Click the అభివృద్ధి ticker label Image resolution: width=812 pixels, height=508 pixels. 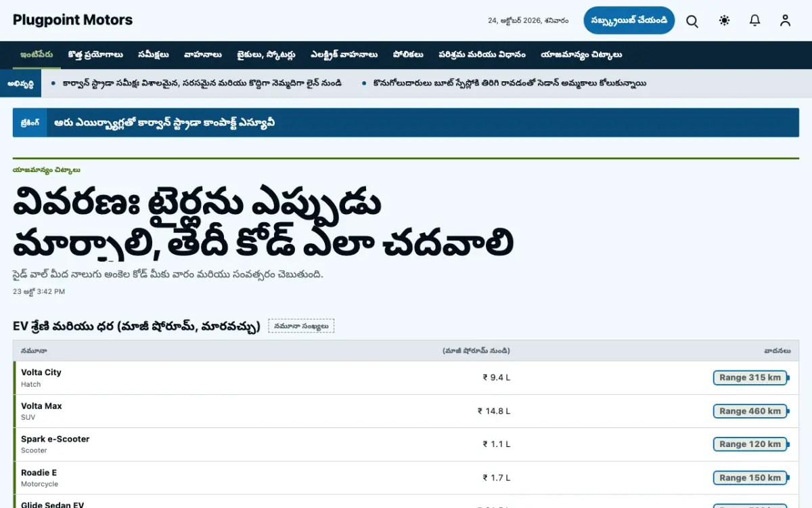(22, 83)
